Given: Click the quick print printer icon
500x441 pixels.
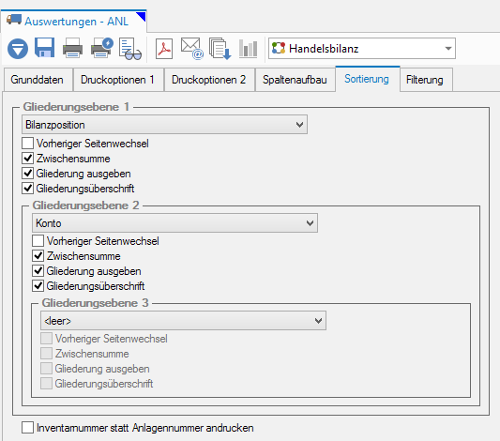Looking at the screenshot, I should coord(102,48).
